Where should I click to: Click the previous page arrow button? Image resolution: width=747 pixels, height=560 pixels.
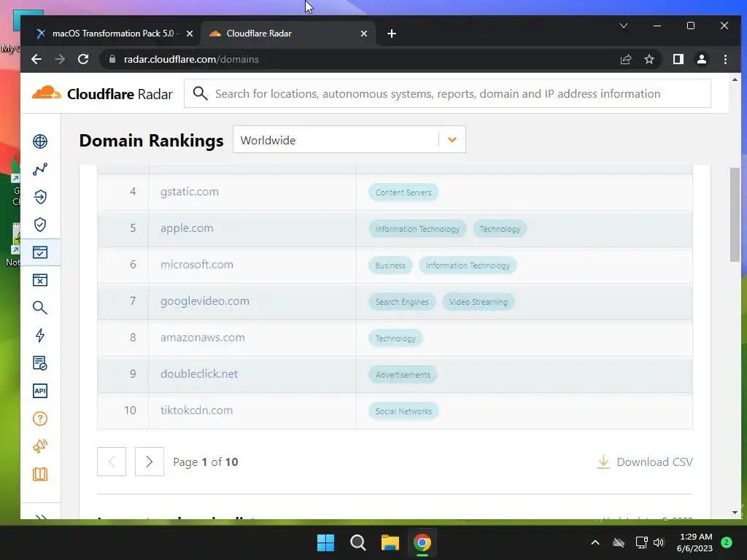(112, 462)
